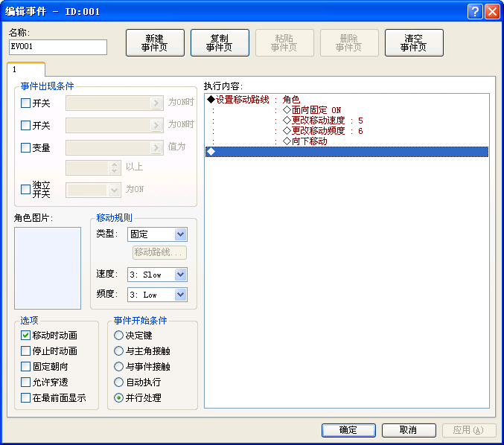Screen dimensions: 504x445
Task: Enable the first 开关 condition checkbox
Action: coord(25,103)
